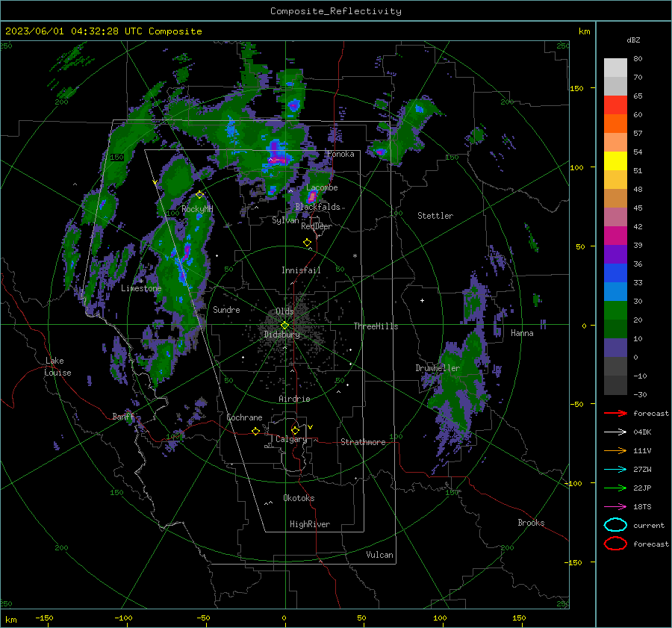The height and width of the screenshot is (628, 672).
Task: Select the RedDeer label on the map
Action: click(x=317, y=226)
